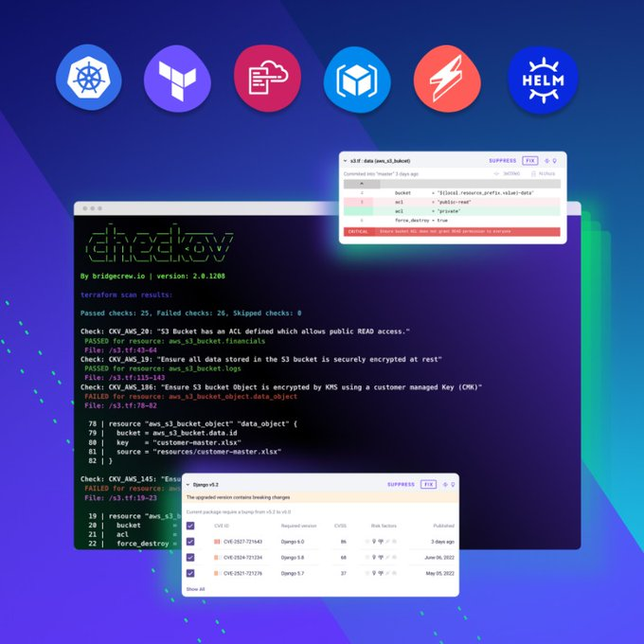Viewport: 644px width, 644px height.
Task: Click the first icon after FIX in s3.tf card
Action: [546, 161]
